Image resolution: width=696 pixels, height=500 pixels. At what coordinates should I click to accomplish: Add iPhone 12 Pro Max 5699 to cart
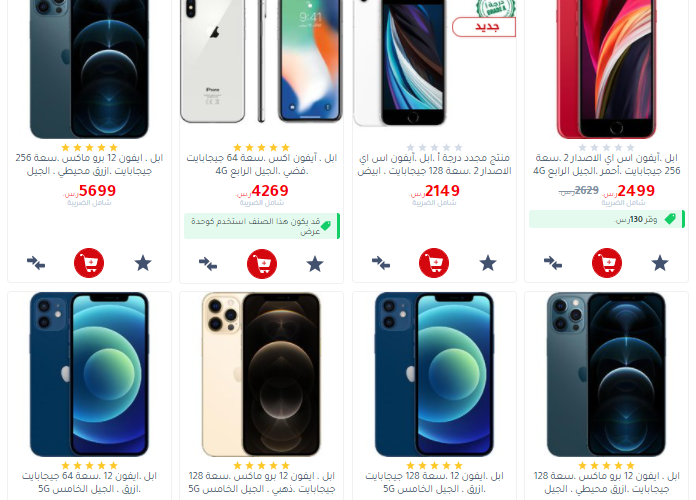tap(89, 263)
